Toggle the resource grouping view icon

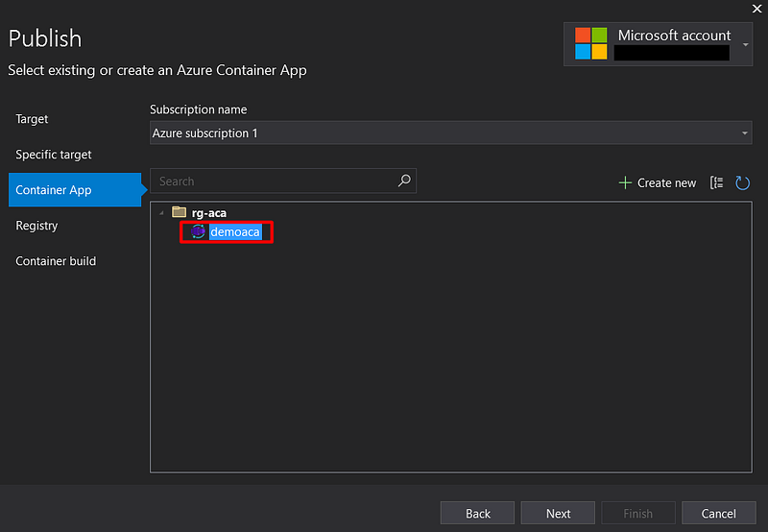(716, 182)
